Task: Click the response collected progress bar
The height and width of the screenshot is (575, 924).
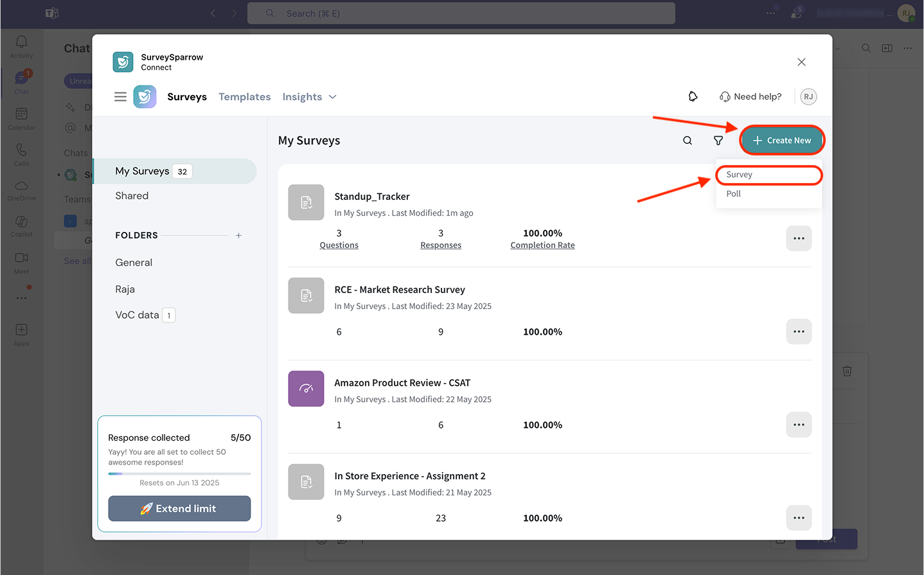Action: 179,473
